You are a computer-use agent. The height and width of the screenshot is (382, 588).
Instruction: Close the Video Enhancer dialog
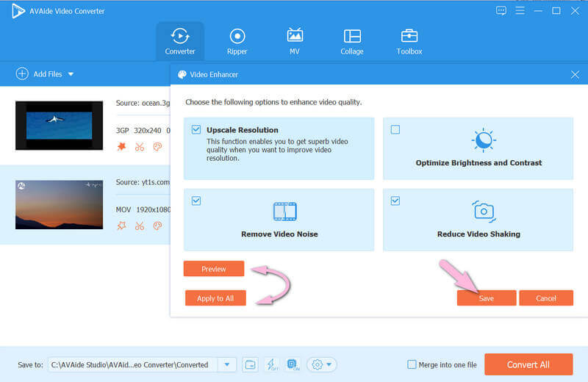tap(575, 75)
